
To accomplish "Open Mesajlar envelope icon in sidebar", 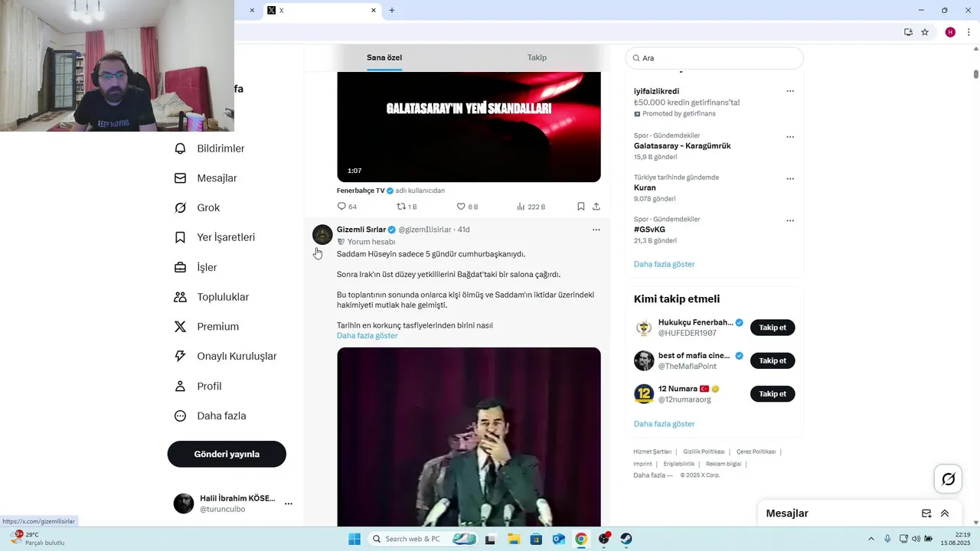I will pos(181,178).
